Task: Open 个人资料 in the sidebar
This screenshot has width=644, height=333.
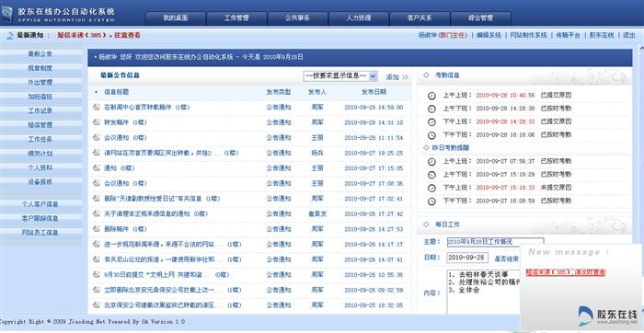Action: pyautogui.click(x=40, y=167)
